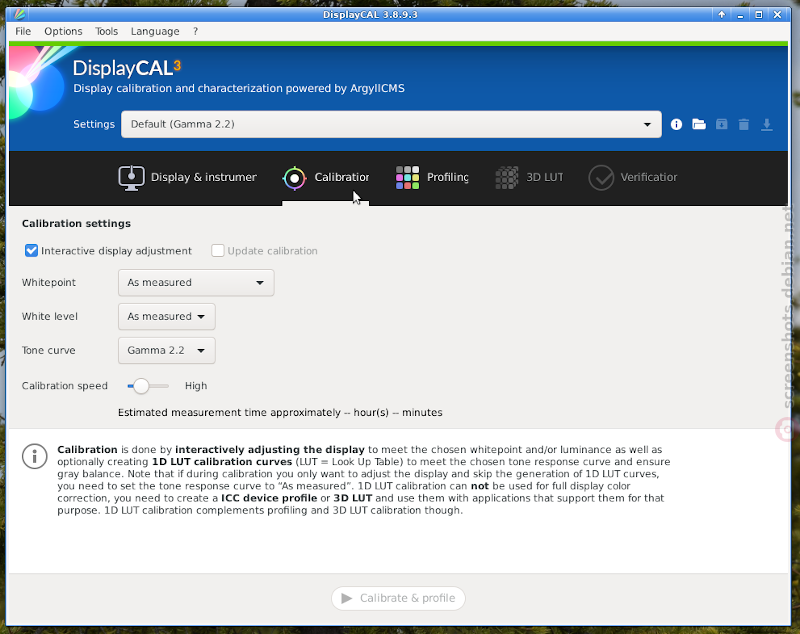The image size is (800, 634).
Task: Click the 'White level' label
Action: (x=49, y=317)
